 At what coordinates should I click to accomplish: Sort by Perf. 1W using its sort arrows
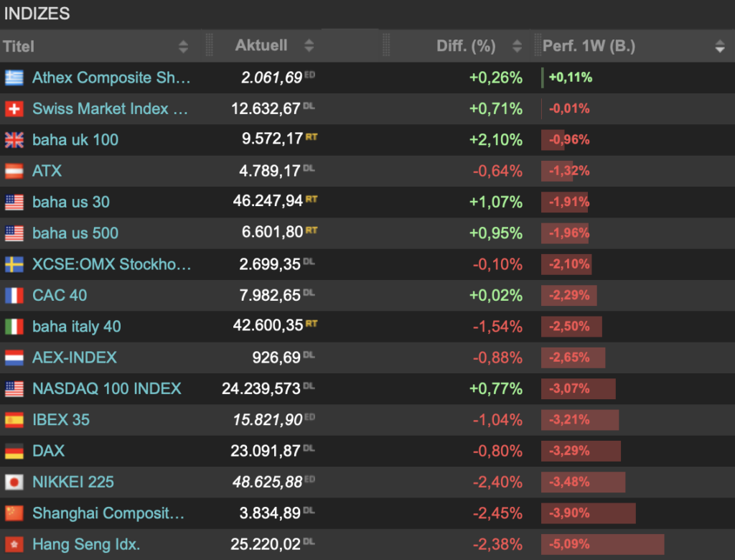coord(720,46)
